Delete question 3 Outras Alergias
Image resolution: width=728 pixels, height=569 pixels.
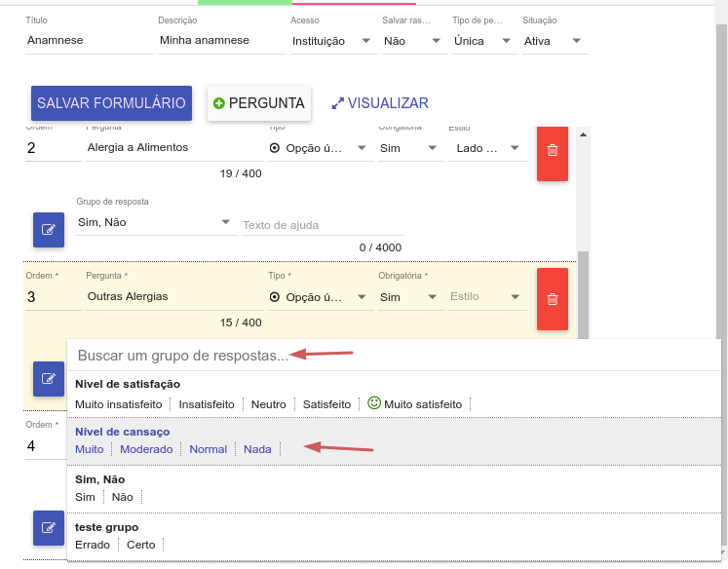pyautogui.click(x=552, y=299)
